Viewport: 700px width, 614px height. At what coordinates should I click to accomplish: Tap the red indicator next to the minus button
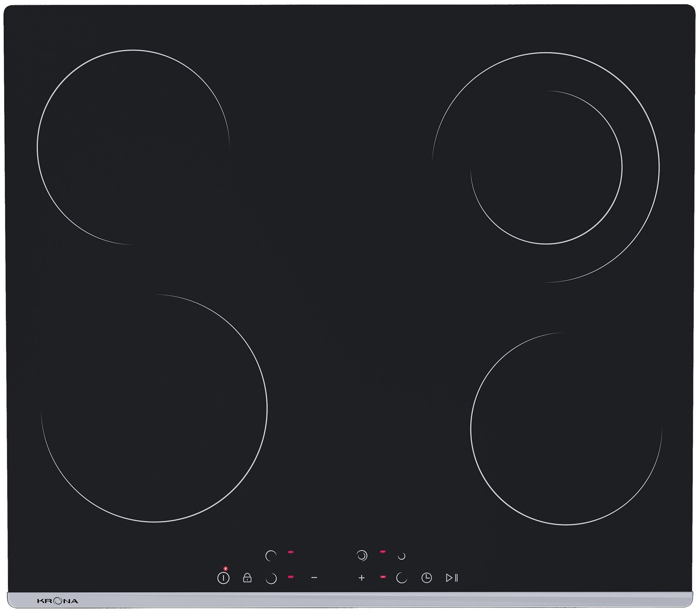[x=291, y=577]
